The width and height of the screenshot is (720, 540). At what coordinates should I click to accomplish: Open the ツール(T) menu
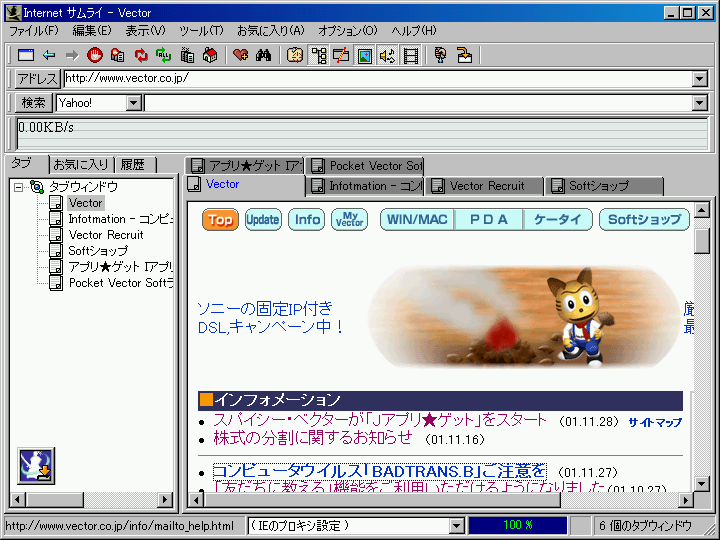click(x=201, y=31)
